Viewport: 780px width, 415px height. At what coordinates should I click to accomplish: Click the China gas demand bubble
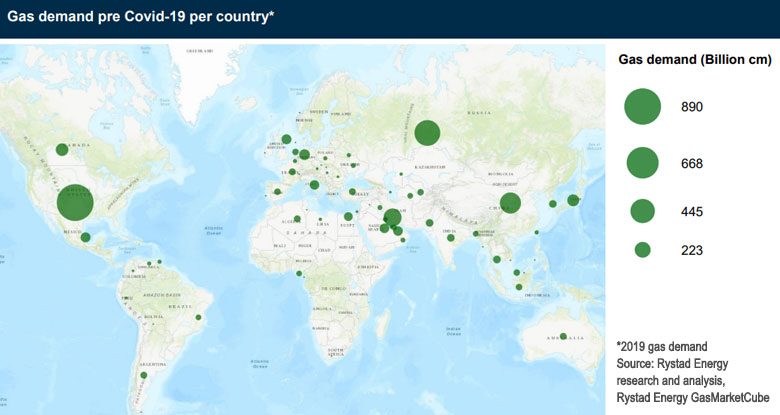(510, 202)
